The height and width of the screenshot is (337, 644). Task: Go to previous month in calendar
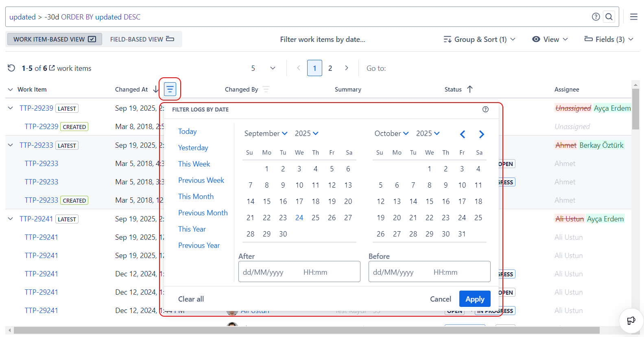click(463, 134)
